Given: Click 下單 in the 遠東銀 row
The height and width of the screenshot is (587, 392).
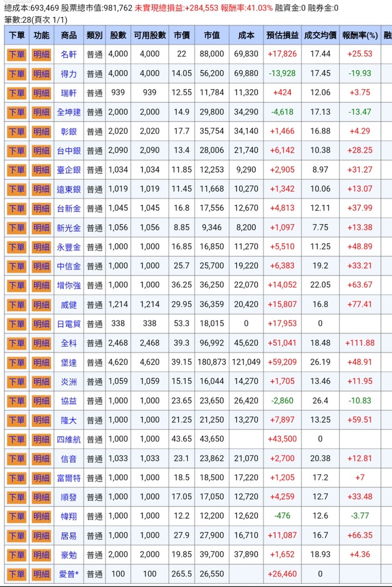Looking at the screenshot, I should (x=16, y=189).
